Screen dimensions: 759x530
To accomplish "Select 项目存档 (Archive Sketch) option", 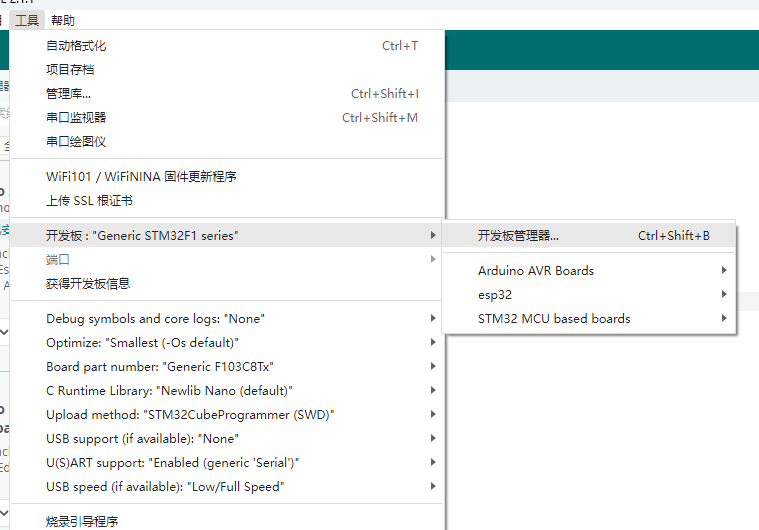I will (70, 69).
